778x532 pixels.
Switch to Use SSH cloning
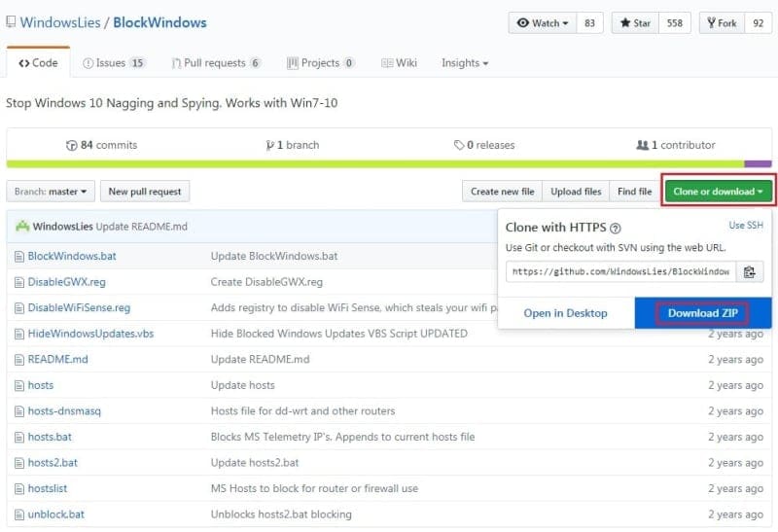[x=746, y=226]
